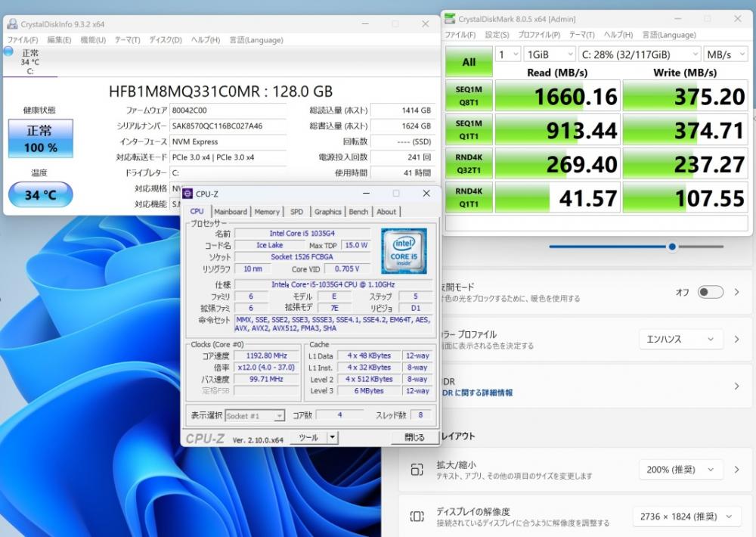Click the ツール button in CPU-Z
Screen dimensions: 756x537
point(308,438)
